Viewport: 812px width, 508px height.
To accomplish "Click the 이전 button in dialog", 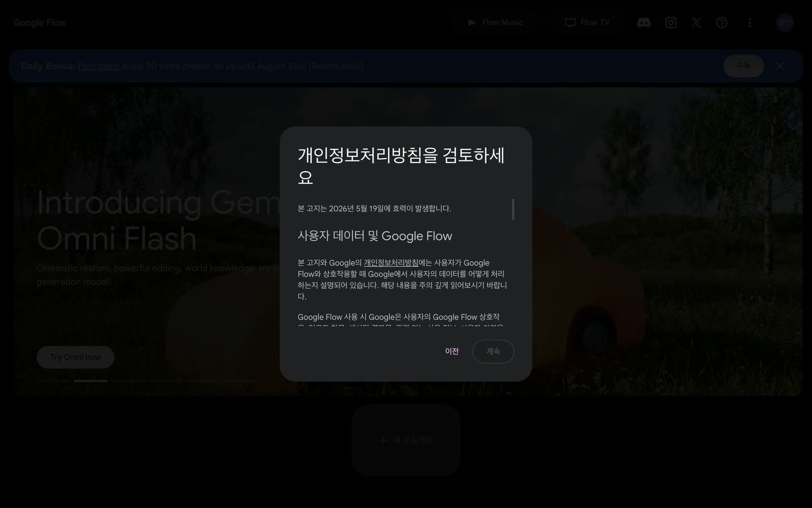I will tap(452, 351).
